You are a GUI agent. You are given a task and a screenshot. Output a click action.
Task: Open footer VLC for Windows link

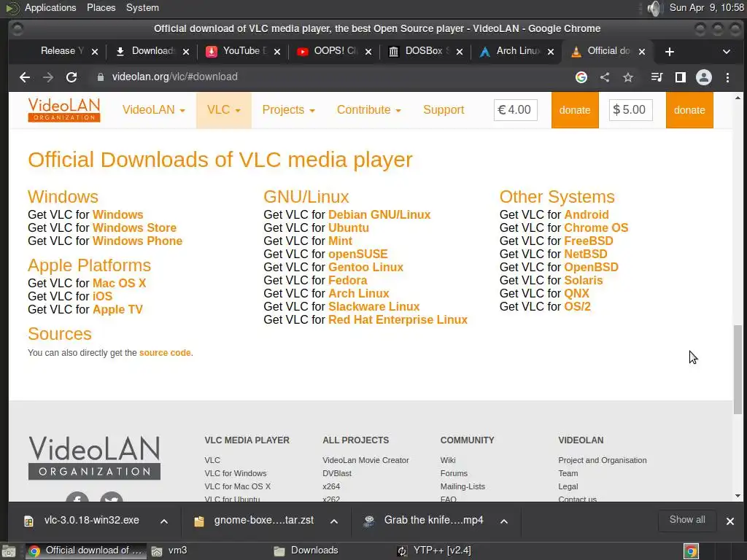[x=236, y=473]
